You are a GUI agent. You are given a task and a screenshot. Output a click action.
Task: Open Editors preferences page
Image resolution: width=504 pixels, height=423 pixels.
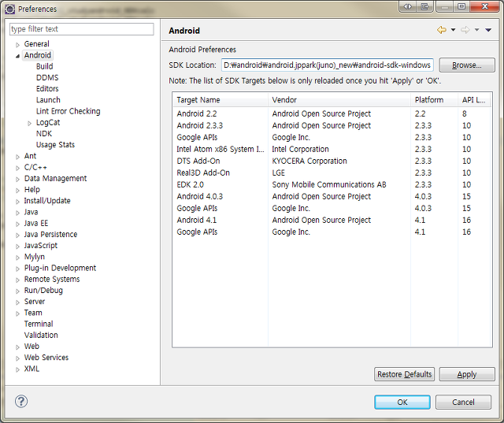47,88
